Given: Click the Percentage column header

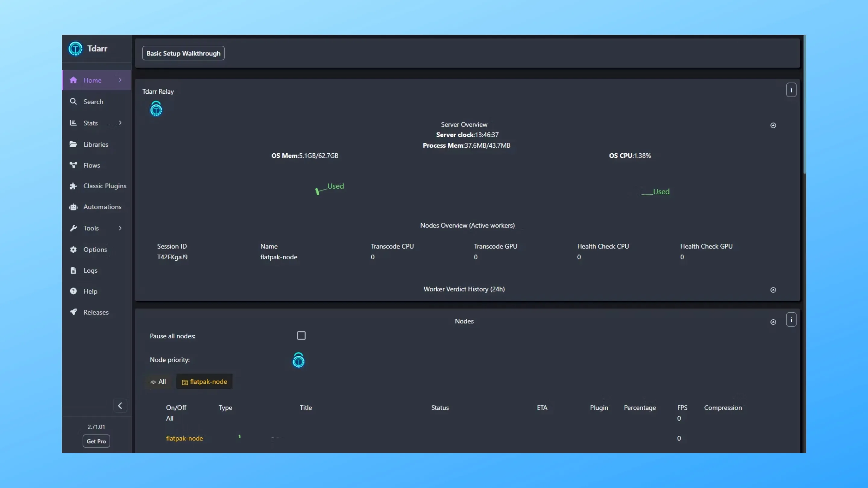Looking at the screenshot, I should [640, 408].
